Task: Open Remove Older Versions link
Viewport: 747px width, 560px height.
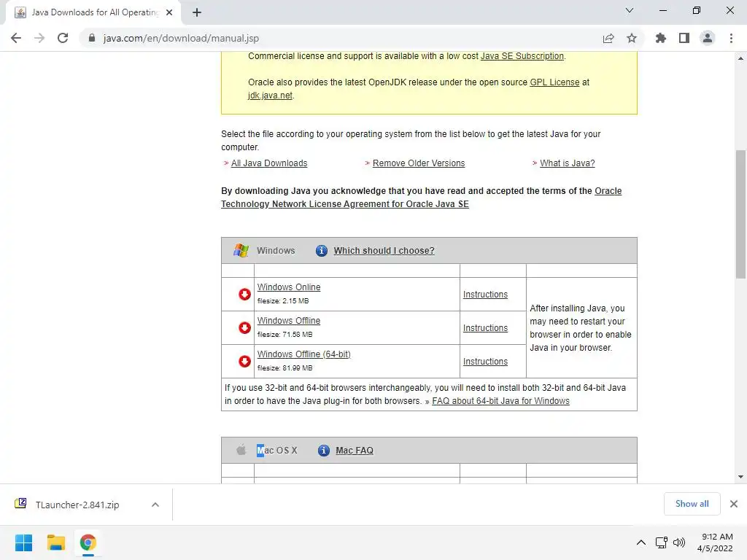Action: 419,163
